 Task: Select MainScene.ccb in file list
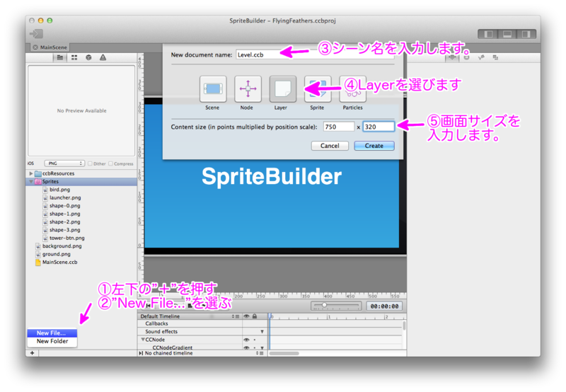(x=59, y=263)
